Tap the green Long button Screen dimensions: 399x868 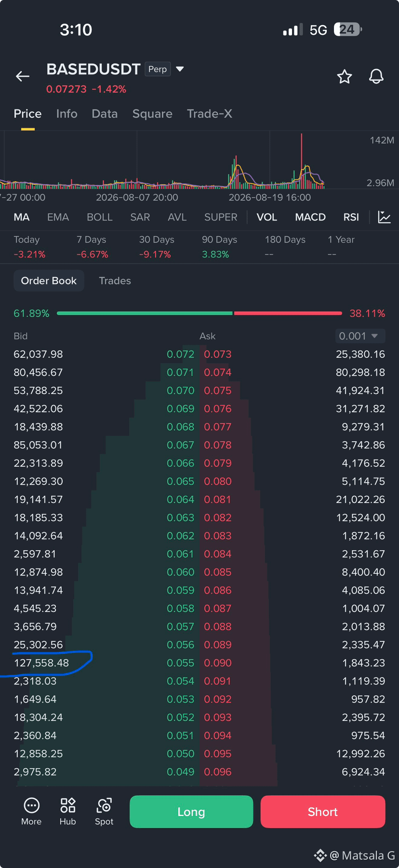click(x=191, y=812)
